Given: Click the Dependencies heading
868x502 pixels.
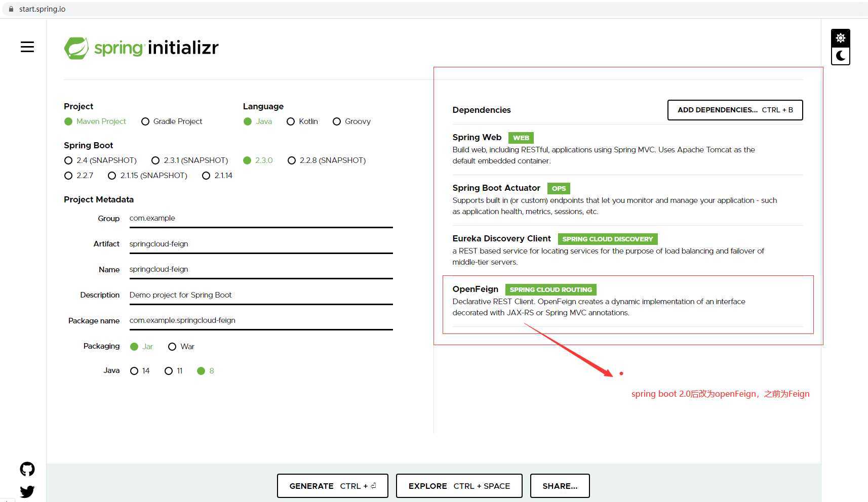Looking at the screenshot, I should tap(482, 110).
